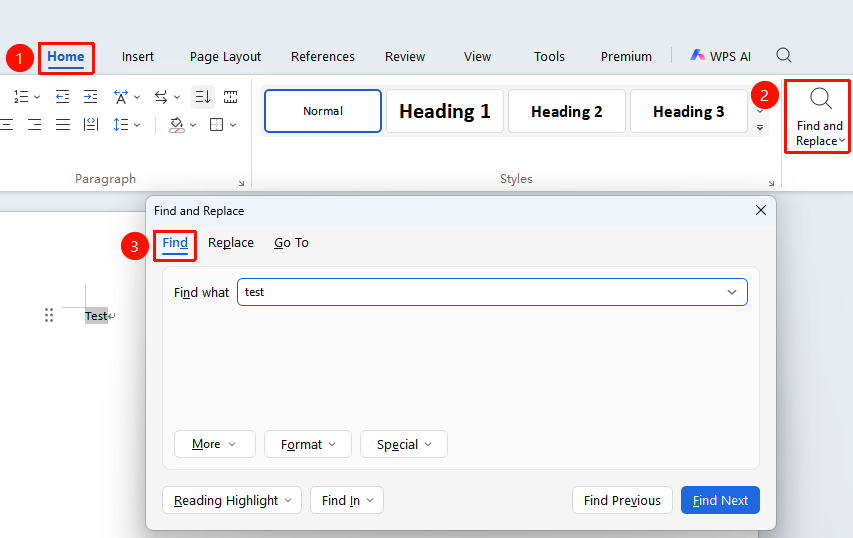Click the Find what text field
The image size is (853, 538).
pos(492,292)
